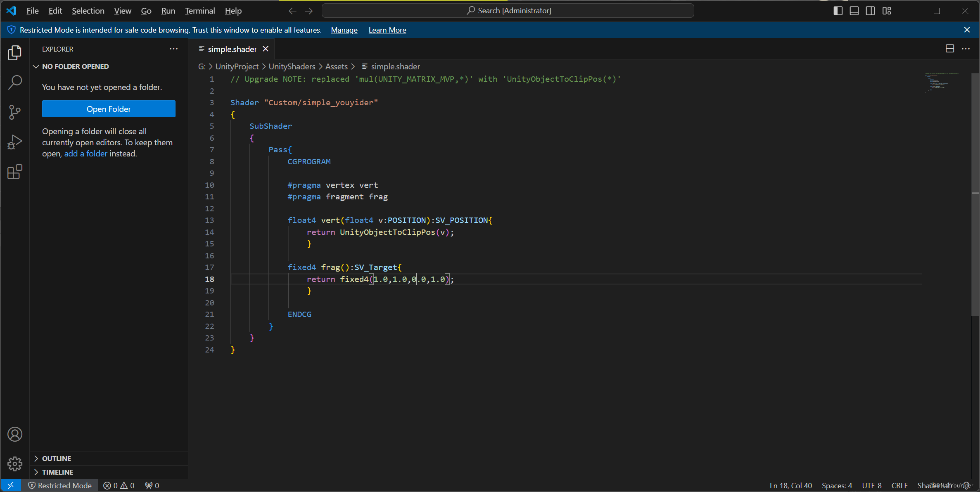Open the Extensions view

click(x=15, y=172)
